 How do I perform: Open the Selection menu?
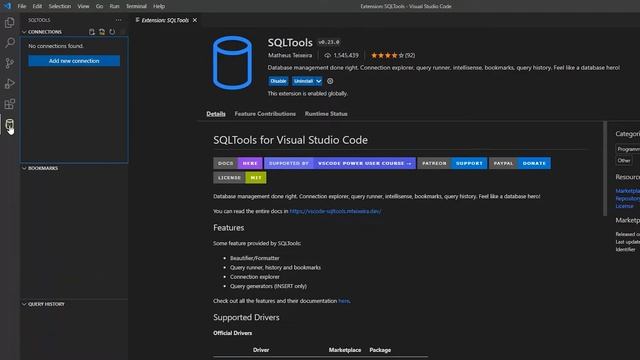click(60, 6)
